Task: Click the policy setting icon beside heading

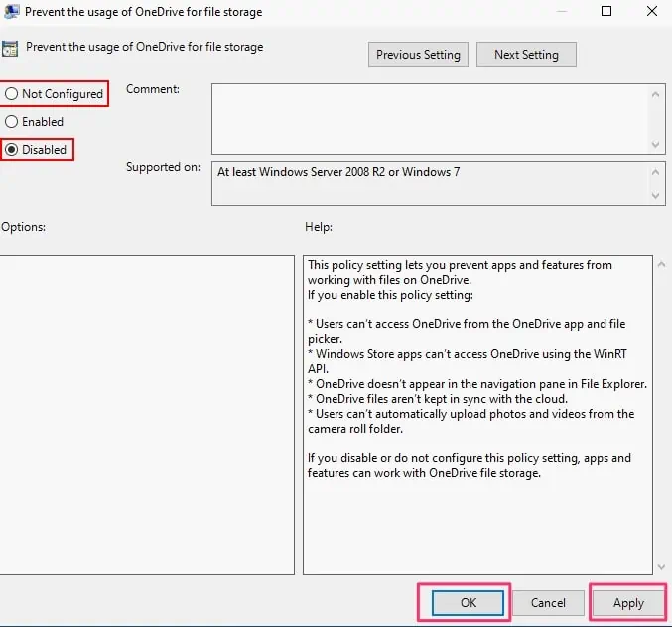Action: pyautogui.click(x=10, y=48)
